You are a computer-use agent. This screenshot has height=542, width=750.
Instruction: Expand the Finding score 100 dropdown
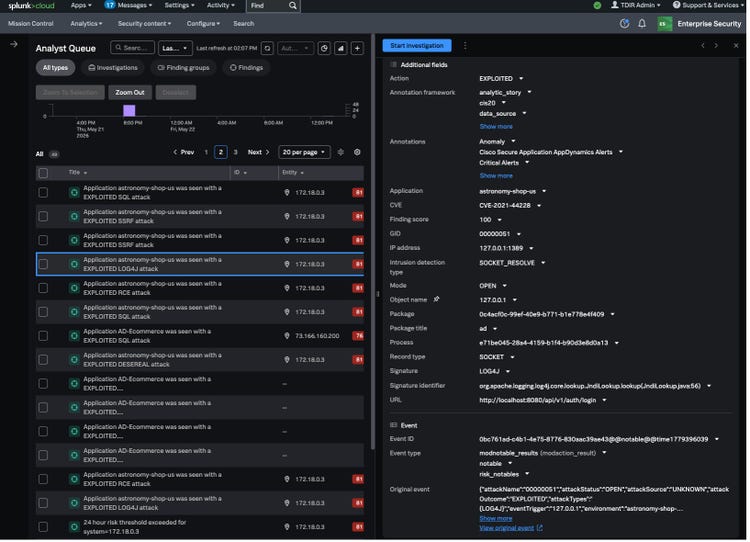point(501,220)
